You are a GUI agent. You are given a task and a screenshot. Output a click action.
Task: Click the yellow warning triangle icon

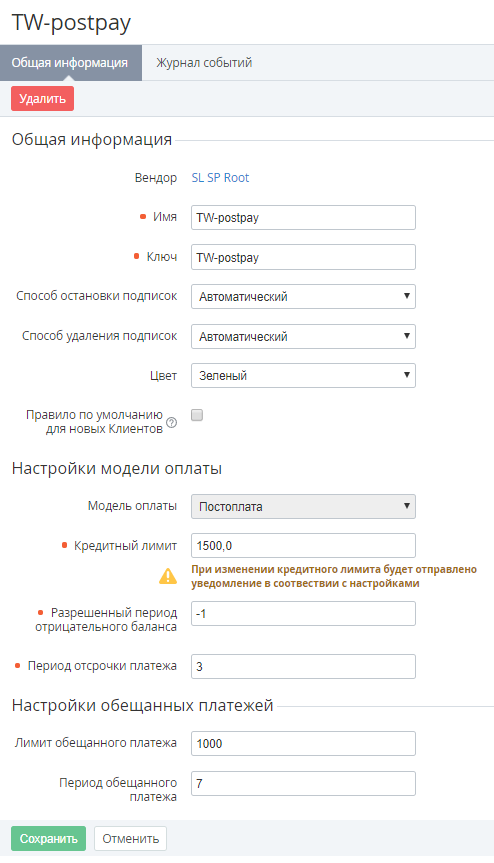click(168, 576)
